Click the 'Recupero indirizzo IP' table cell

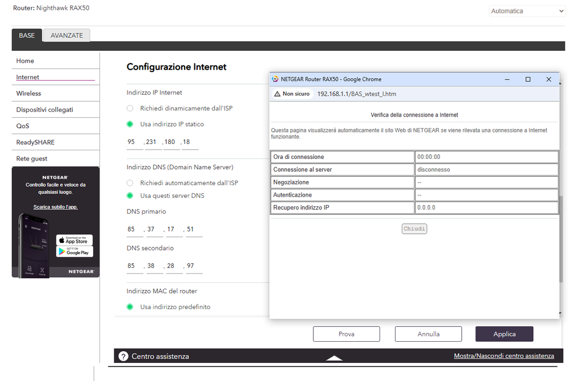coord(342,207)
